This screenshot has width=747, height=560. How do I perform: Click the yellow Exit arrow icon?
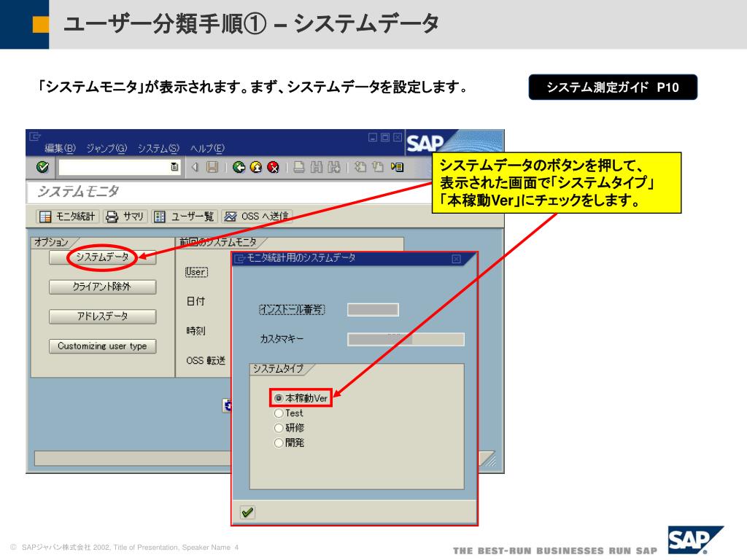[256, 167]
